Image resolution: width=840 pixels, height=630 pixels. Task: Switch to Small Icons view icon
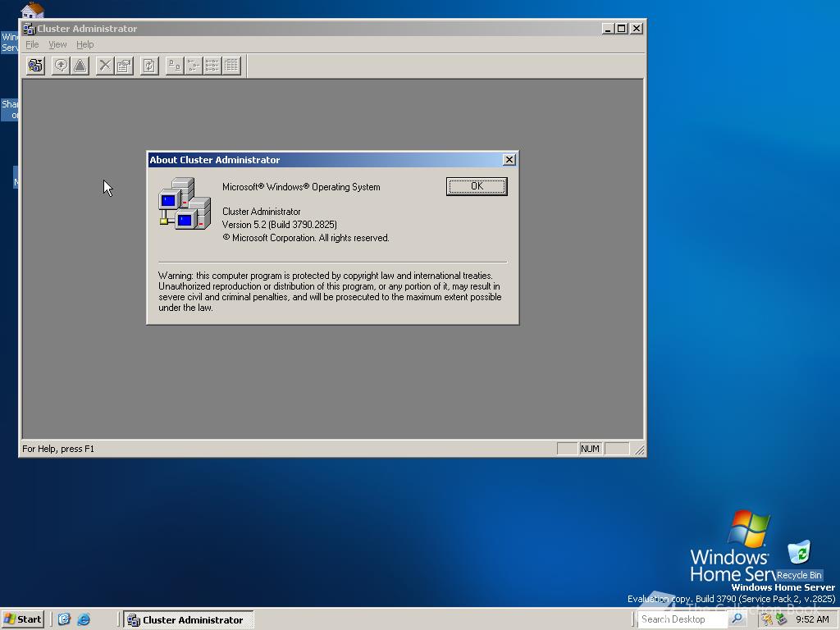pos(194,66)
